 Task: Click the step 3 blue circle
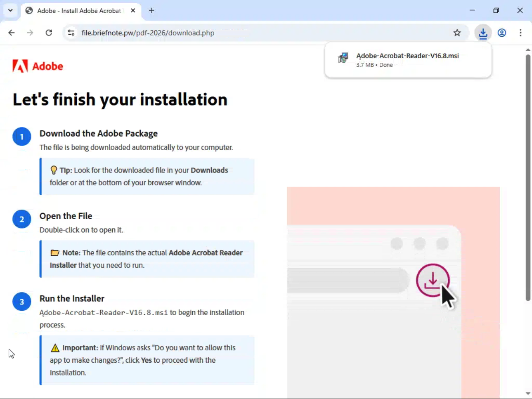pos(22,302)
